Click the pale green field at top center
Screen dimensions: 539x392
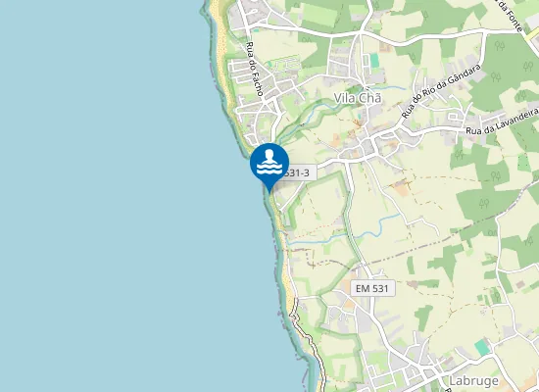(x=319, y=16)
